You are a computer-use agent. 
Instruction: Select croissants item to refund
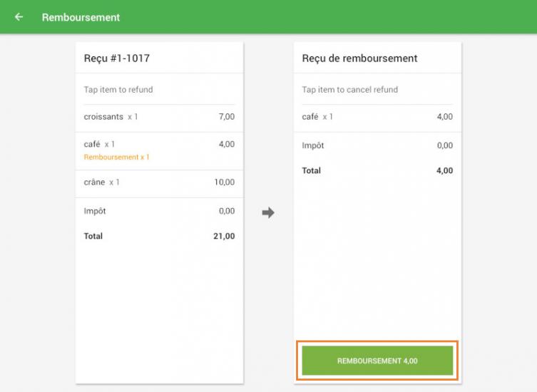click(x=159, y=117)
